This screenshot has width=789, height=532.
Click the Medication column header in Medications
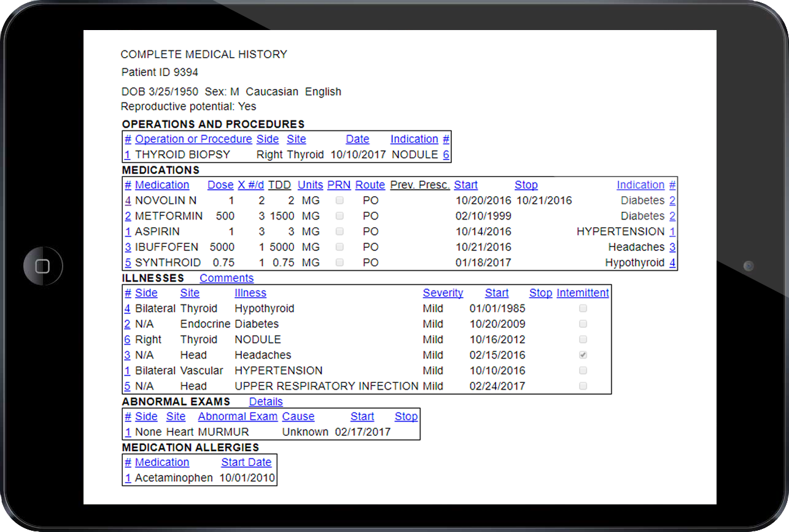[162, 185]
